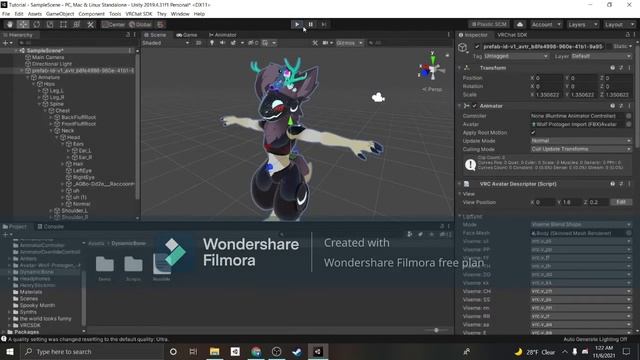
Task: Open the custom editor tools icon
Action: pos(90,24)
